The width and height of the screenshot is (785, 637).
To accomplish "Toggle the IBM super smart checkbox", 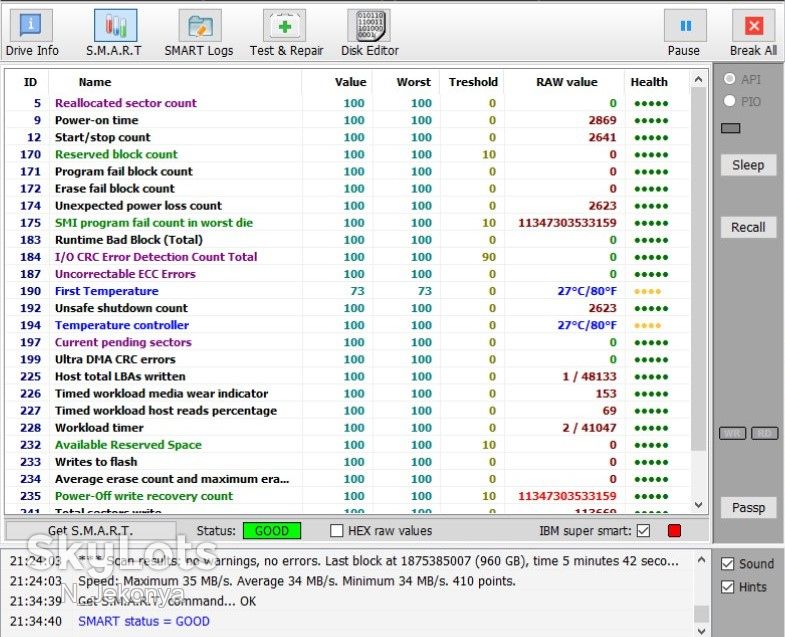I will 643,530.
